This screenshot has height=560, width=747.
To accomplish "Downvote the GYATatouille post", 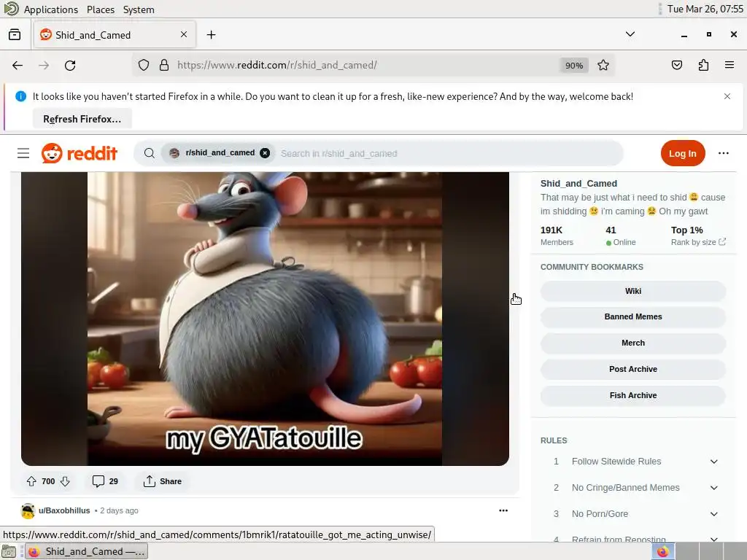I will pos(65,481).
